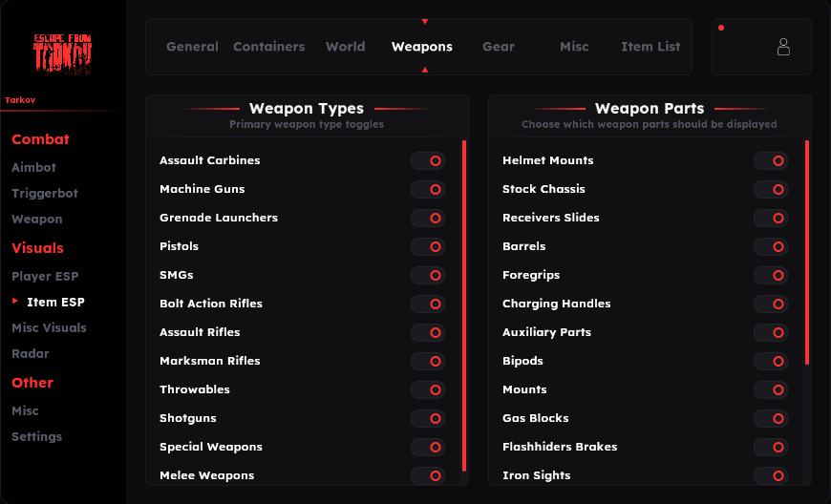Enable the Pistols toggle
The height and width of the screenshot is (504, 831).
[x=428, y=246]
